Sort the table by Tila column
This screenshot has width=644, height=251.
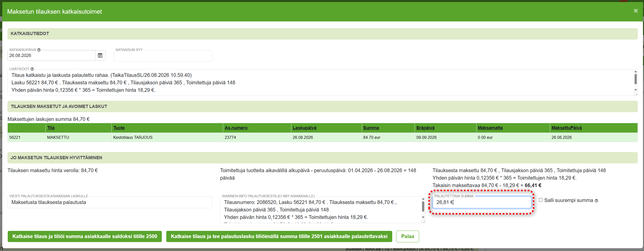[x=51, y=128]
